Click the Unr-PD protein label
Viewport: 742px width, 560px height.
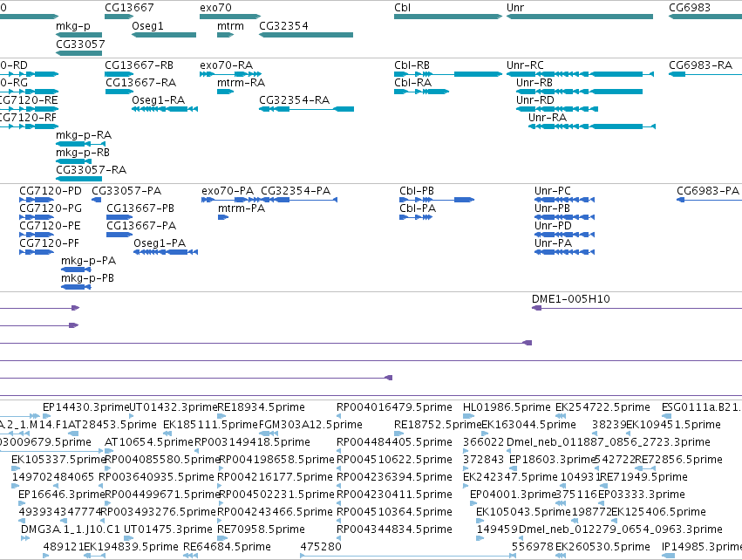pos(553,226)
